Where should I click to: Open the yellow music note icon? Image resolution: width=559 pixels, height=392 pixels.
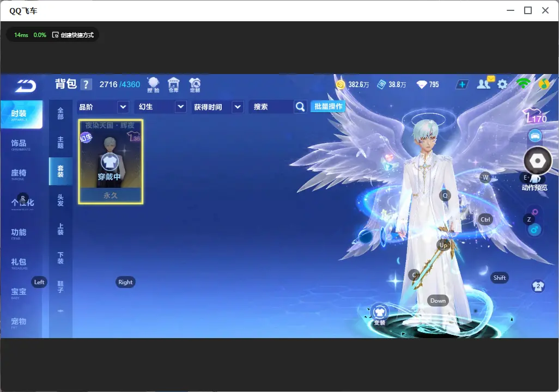click(544, 84)
